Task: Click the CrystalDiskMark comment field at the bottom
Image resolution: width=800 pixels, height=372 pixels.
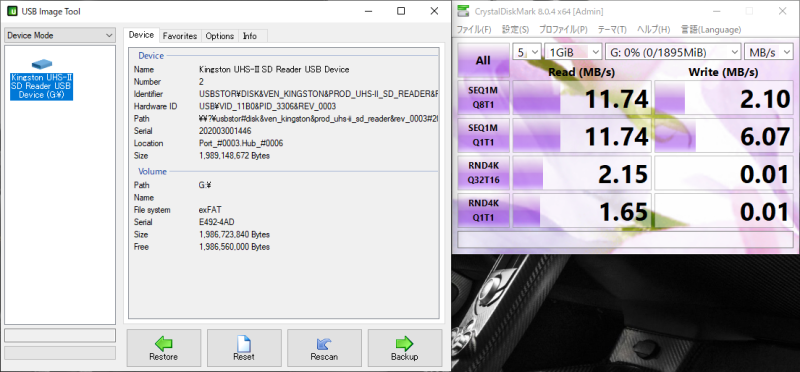Action: (626, 240)
